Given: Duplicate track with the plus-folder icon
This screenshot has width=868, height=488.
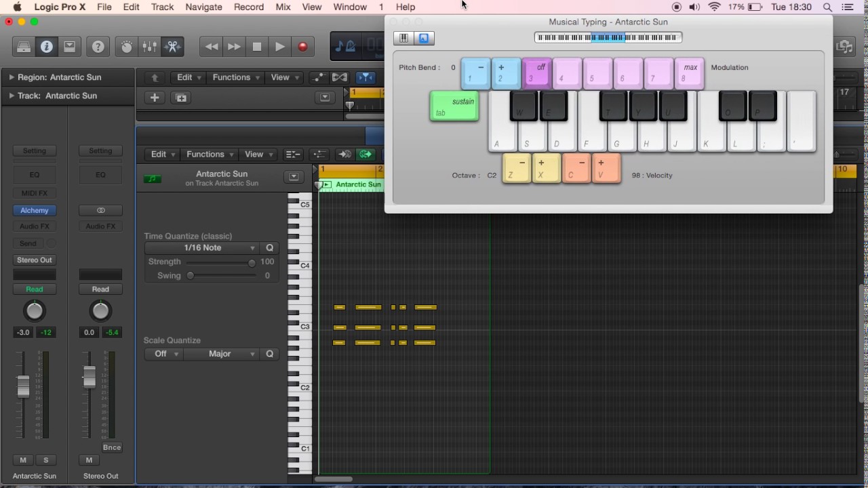Looking at the screenshot, I should [181, 98].
